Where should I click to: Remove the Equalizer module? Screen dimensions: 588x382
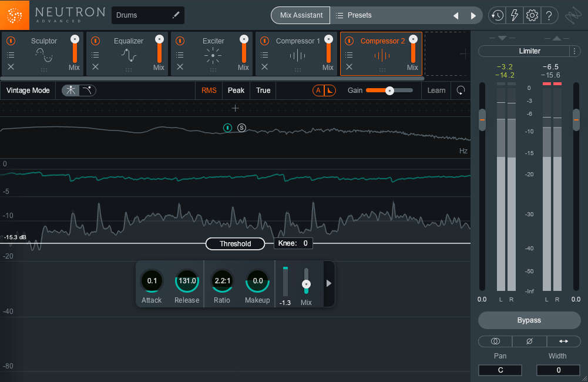click(x=96, y=67)
